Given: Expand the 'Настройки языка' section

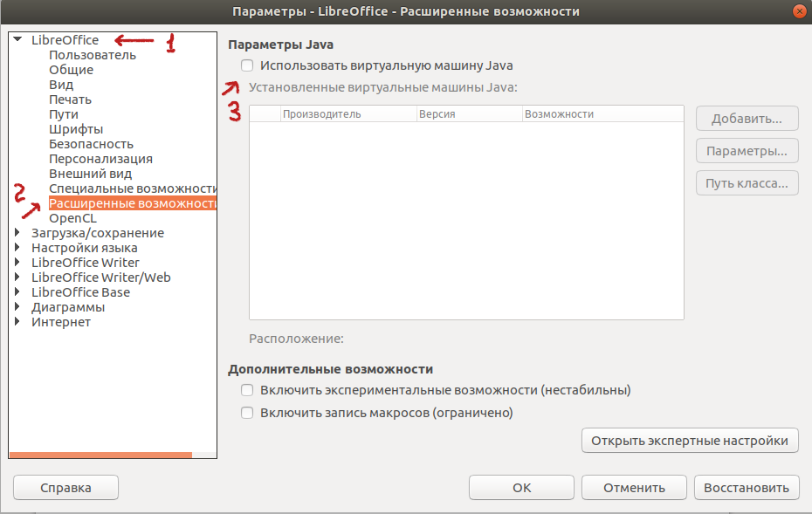Looking at the screenshot, I should (x=16, y=247).
